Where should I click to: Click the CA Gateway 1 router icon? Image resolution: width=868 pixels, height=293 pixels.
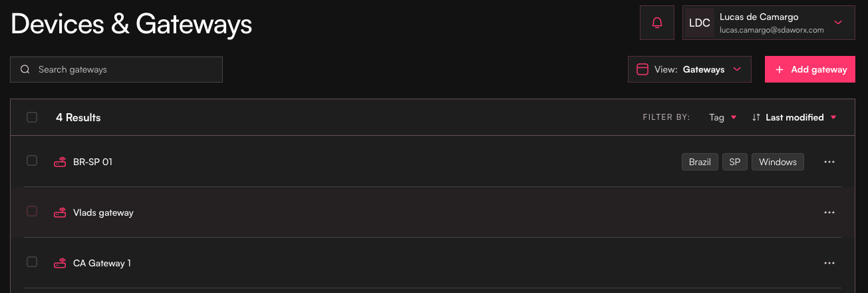(60, 263)
